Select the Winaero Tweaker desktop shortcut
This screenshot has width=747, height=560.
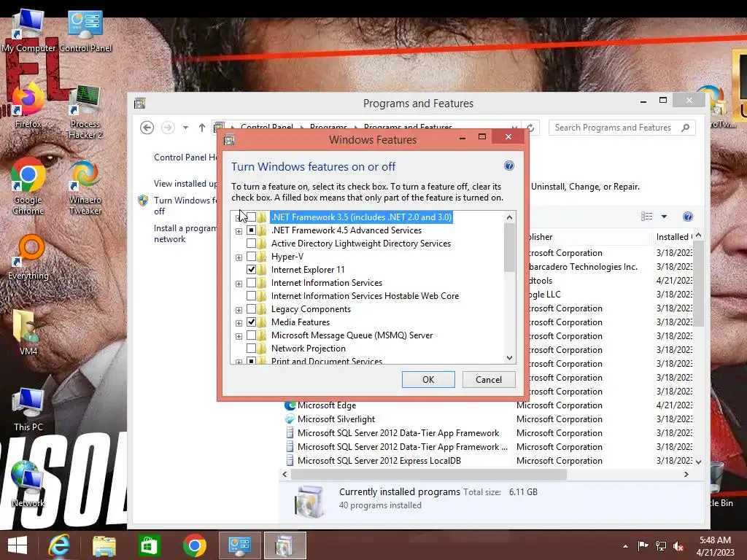click(85, 187)
